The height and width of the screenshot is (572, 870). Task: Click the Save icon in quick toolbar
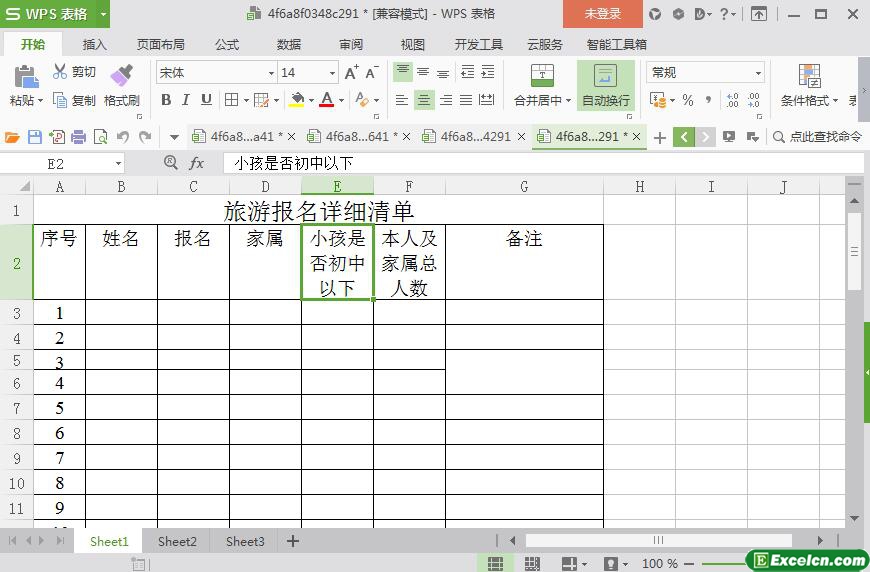[35, 137]
